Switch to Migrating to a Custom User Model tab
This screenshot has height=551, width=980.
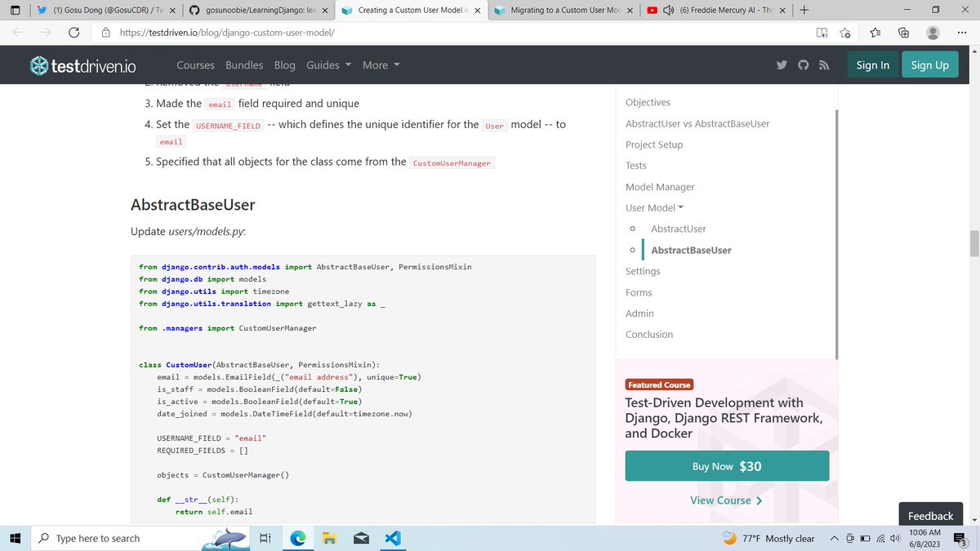[x=565, y=11]
